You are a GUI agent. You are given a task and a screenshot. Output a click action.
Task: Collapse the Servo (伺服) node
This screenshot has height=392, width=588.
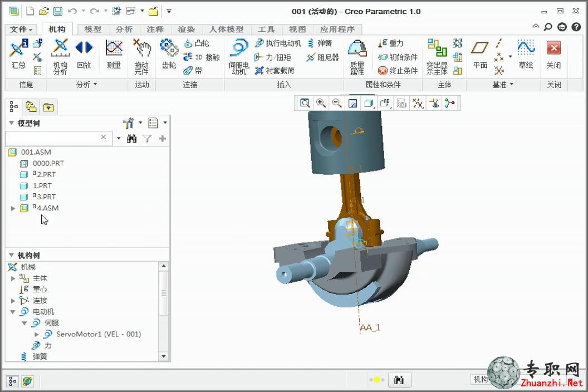tap(24, 323)
